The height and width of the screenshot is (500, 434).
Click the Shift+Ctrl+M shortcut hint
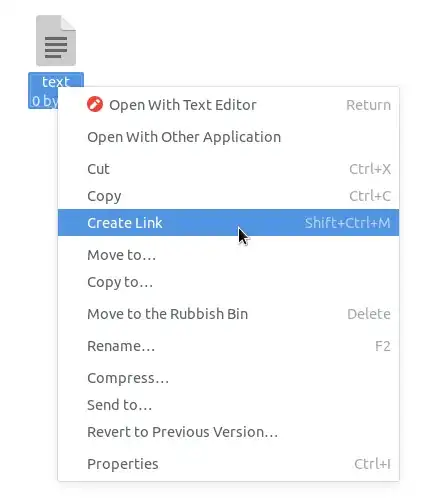[x=347, y=223]
